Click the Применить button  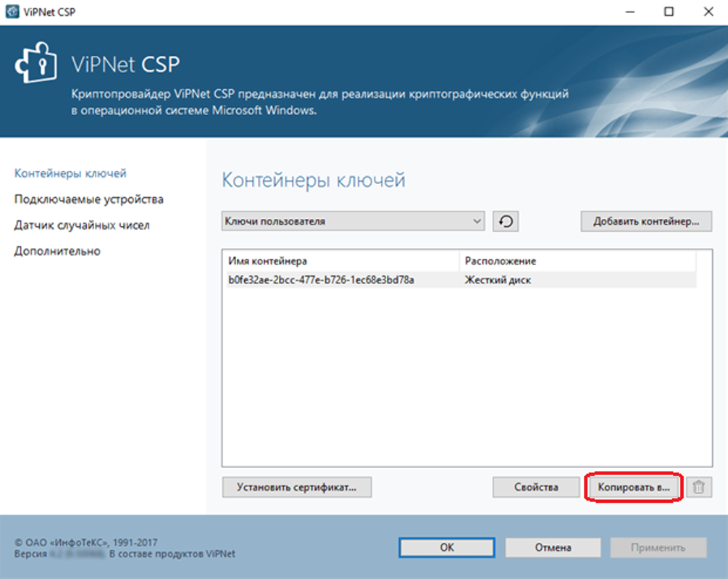point(658,548)
